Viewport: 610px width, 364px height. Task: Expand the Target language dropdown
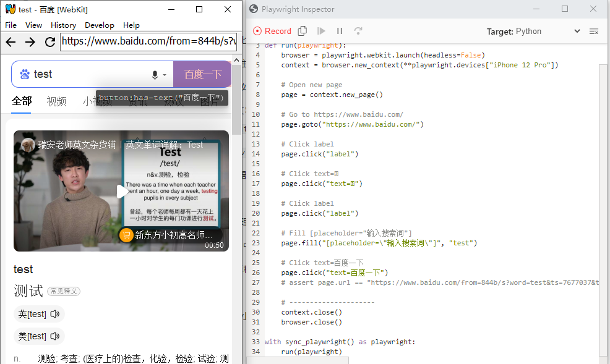coord(577,31)
